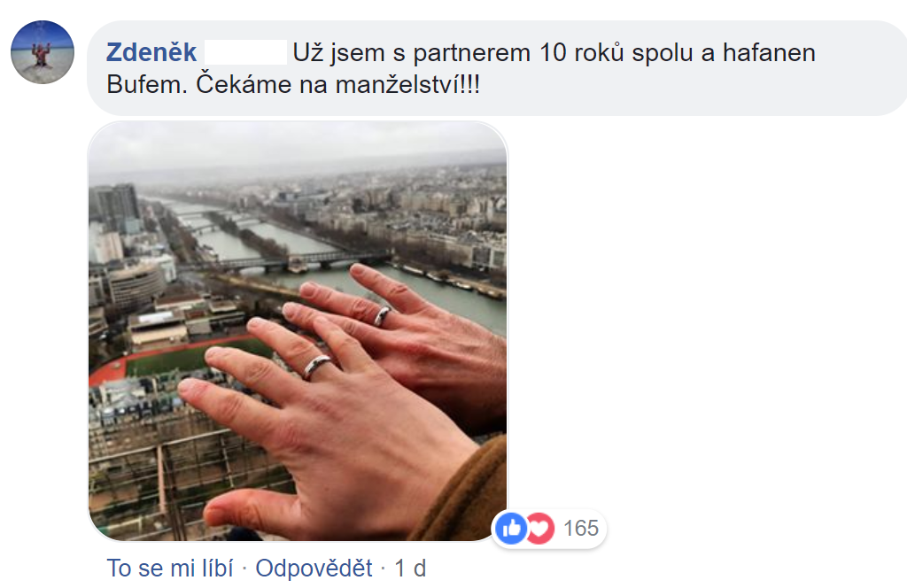
Task: Open the commenter name link Zdeněk
Action: click(x=151, y=52)
